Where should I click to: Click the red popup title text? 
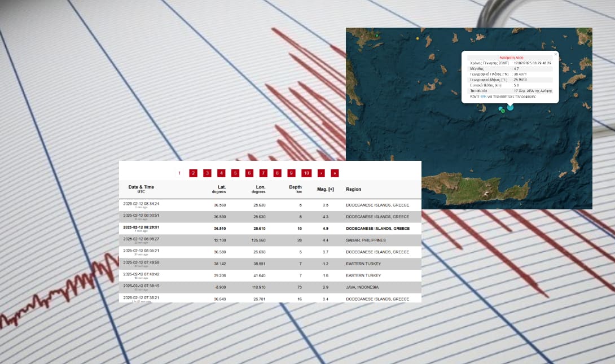coord(511,57)
